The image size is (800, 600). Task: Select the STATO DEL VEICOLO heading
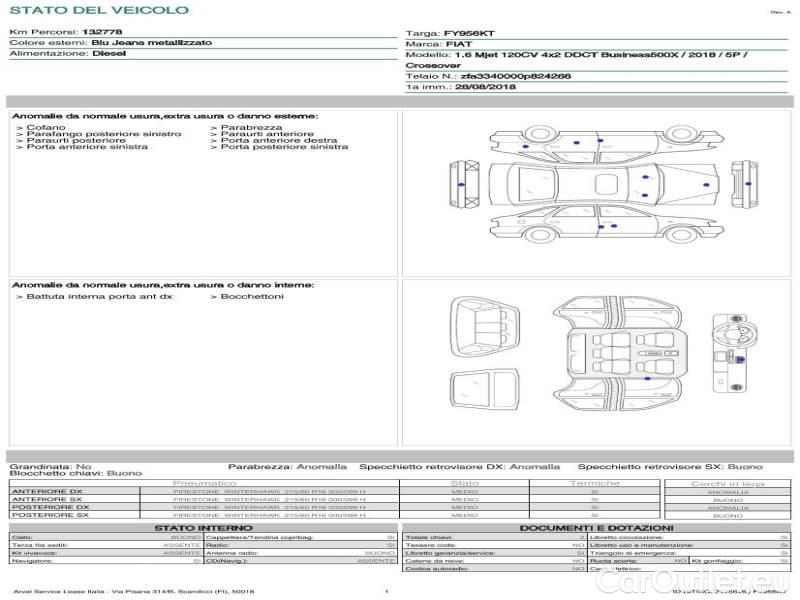pos(99,10)
